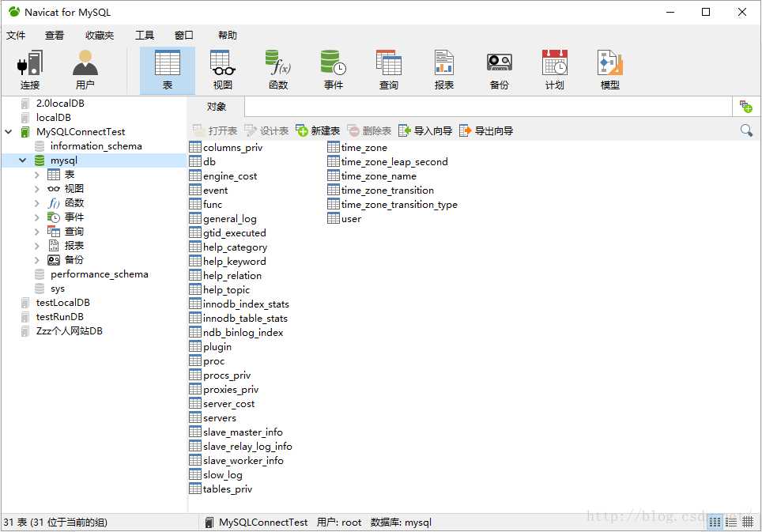Select the slave_relay_log_info table
This screenshot has height=532, width=762.
pyautogui.click(x=247, y=446)
